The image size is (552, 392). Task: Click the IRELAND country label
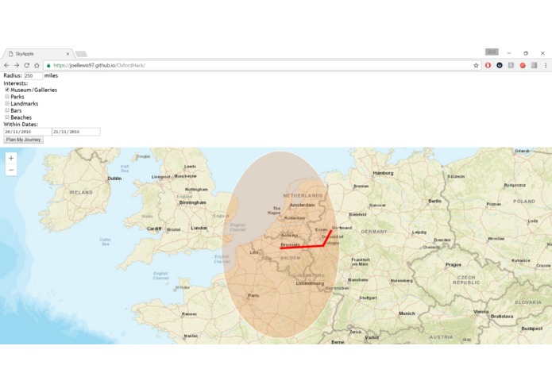coord(81,192)
